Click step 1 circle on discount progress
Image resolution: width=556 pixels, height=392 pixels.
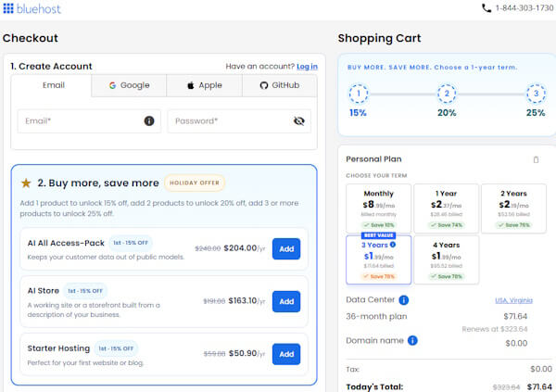tap(358, 94)
